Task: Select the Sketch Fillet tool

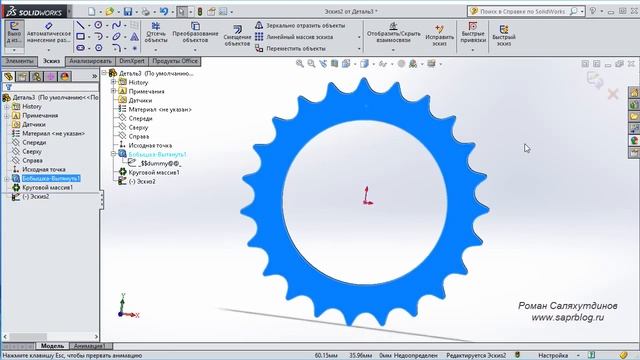Action: pyautogui.click(x=116, y=48)
